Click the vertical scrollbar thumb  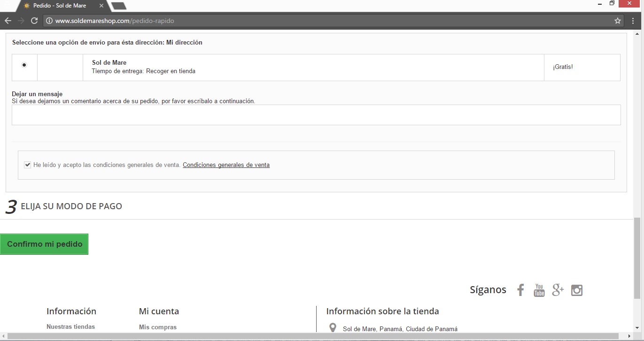pyautogui.click(x=637, y=258)
